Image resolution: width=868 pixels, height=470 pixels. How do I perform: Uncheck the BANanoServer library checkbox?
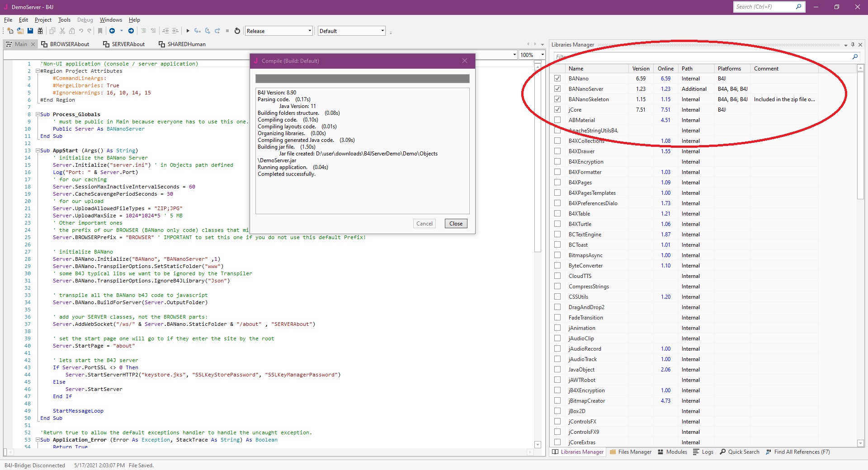coord(557,89)
